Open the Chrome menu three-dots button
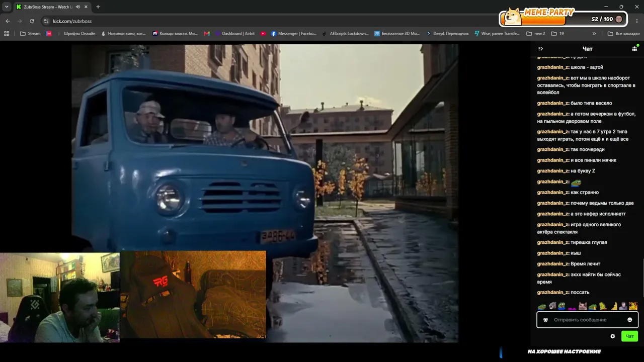 637,21
